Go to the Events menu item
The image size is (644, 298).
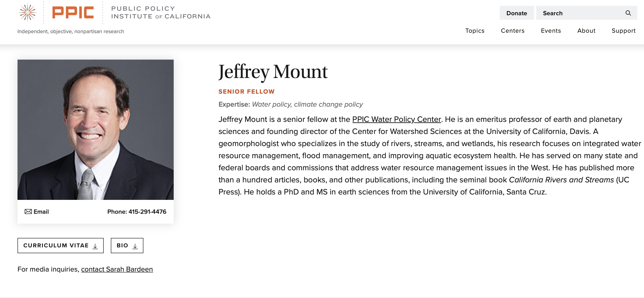[x=551, y=31]
